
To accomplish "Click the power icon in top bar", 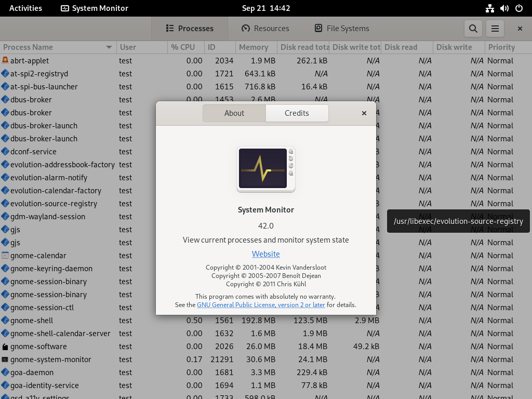I will tap(519, 8).
